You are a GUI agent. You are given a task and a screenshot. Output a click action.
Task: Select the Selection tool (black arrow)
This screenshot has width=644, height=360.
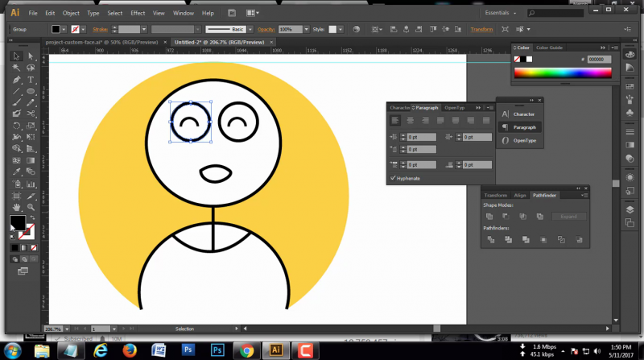pyautogui.click(x=17, y=56)
